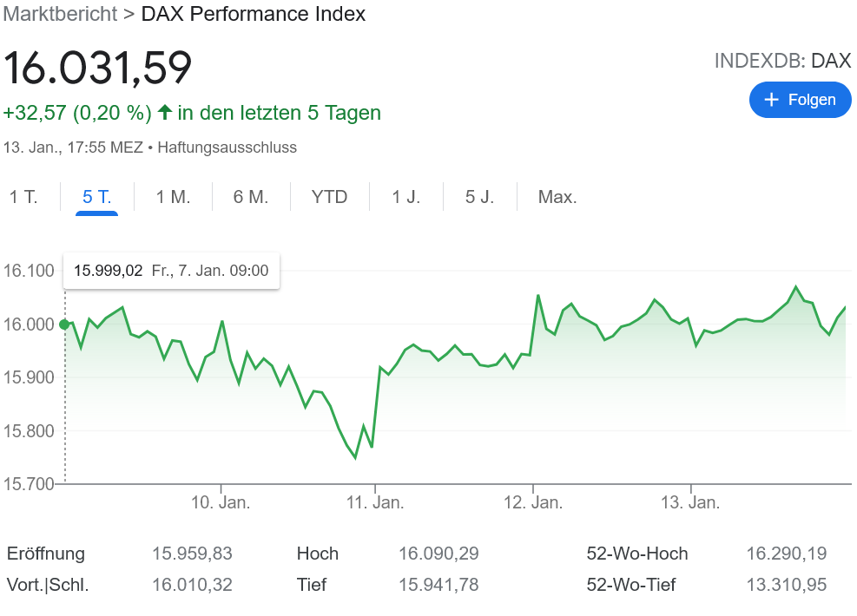
Task: Open the Max. historical chart range
Action: [557, 197]
